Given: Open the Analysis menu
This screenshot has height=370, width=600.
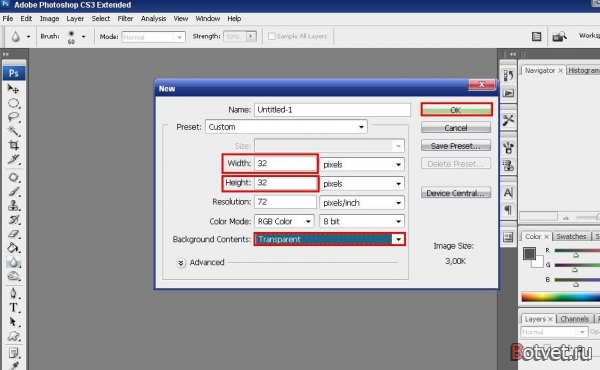Looking at the screenshot, I should pyautogui.click(x=153, y=18).
